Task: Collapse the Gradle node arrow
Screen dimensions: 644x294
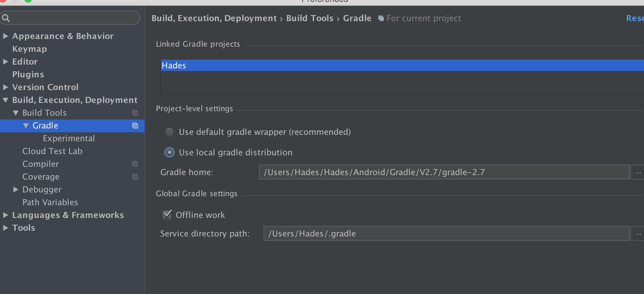Action: pos(26,126)
